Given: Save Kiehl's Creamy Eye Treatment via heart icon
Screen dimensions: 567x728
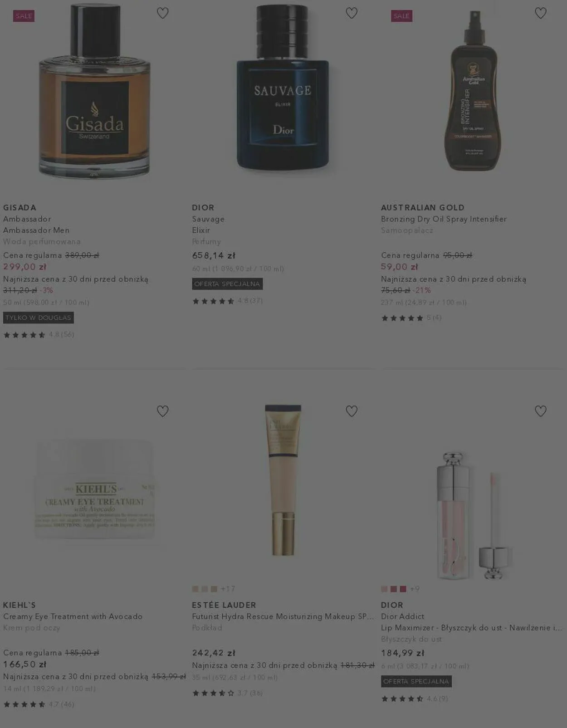Looking at the screenshot, I should [162, 411].
